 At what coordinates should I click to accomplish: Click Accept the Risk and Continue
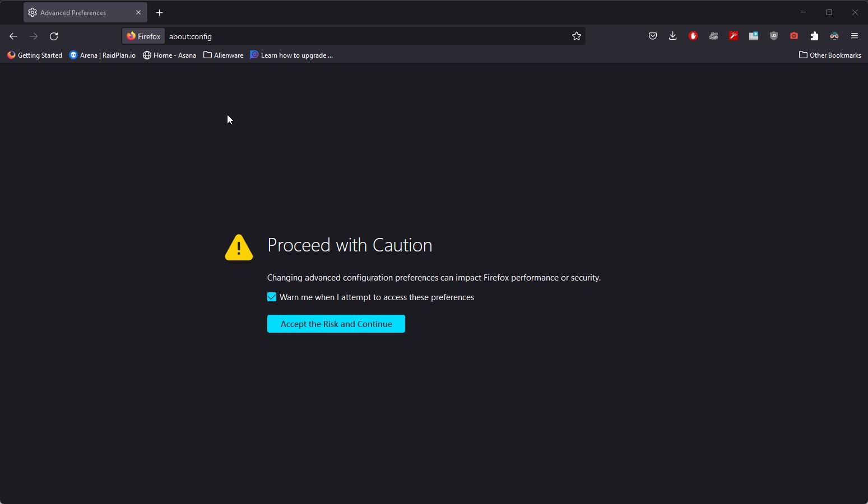click(336, 324)
